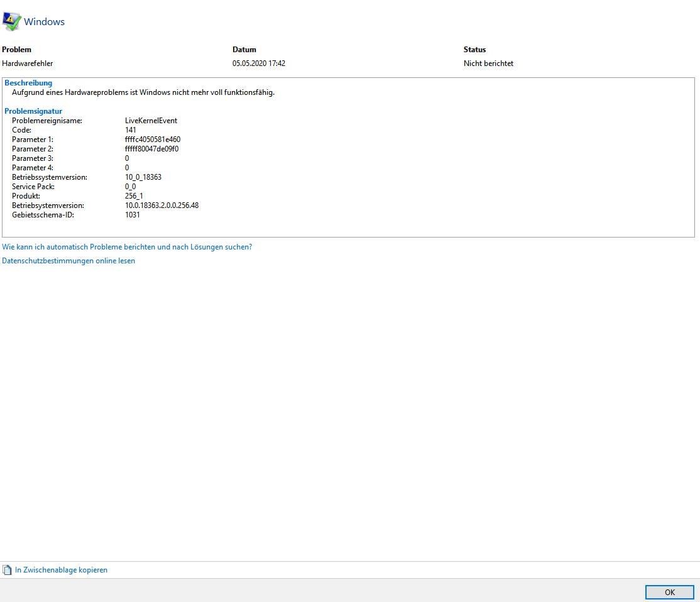
Task: Click the 'Parameter 1:' label
Action: coord(32,140)
